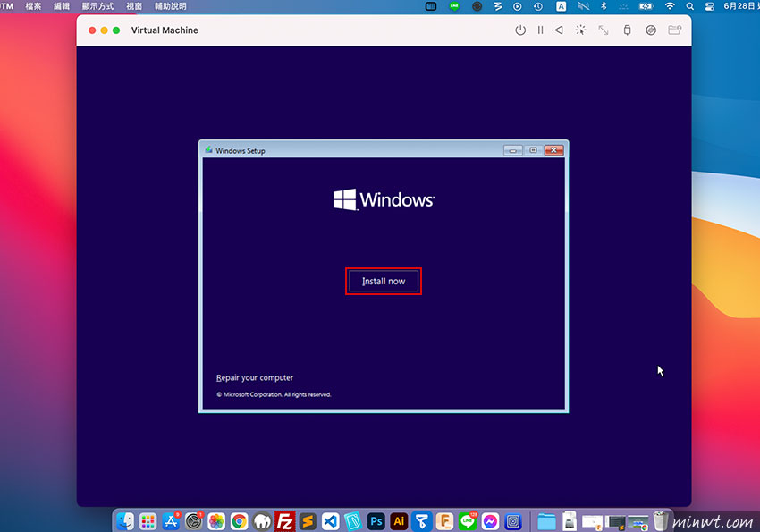
Task: Open LINE app from the Dock
Action: [x=468, y=521]
